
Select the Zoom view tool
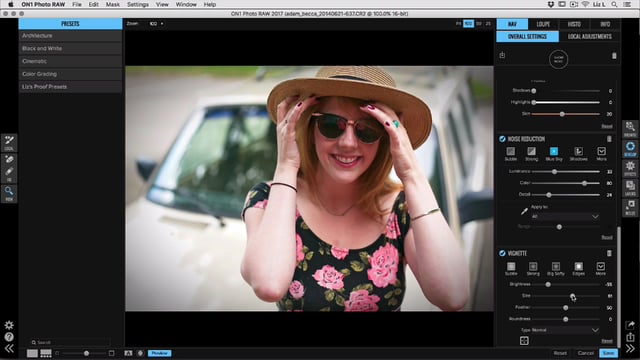coord(9,193)
